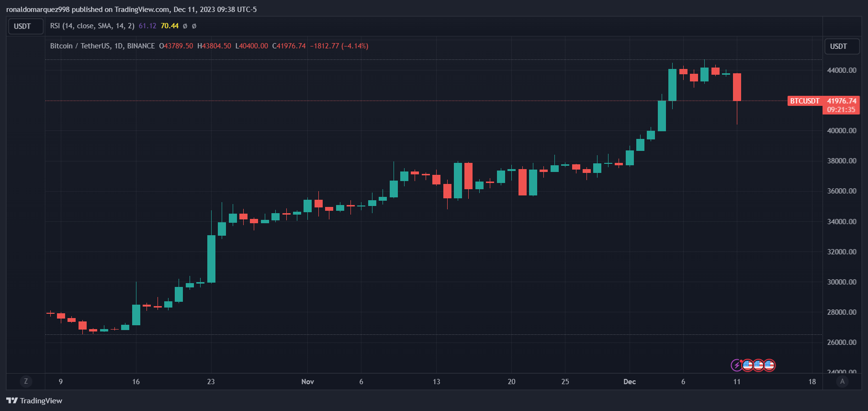
Task: Click the BTCUSDT price label on the scale
Action: click(805, 101)
